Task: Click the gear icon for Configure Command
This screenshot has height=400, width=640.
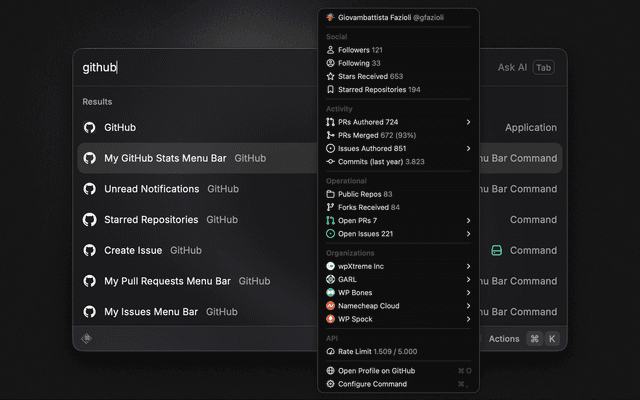Action: click(x=330, y=384)
